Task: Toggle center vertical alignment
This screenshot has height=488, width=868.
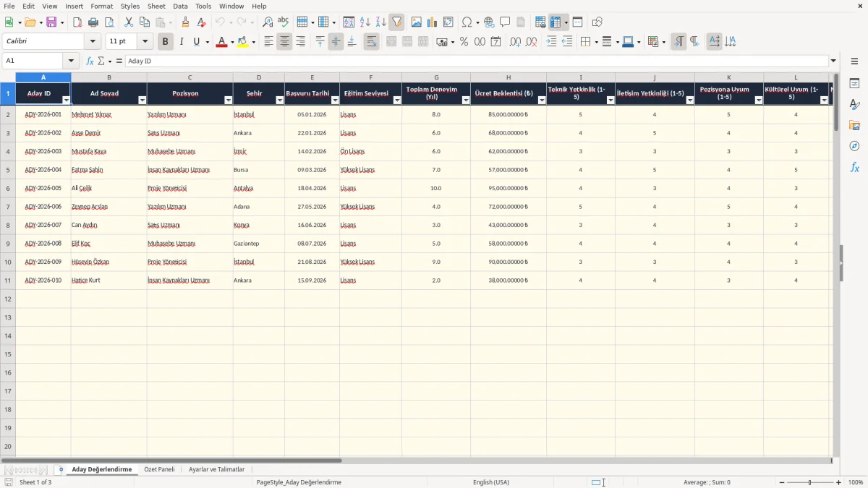Action: click(x=336, y=42)
